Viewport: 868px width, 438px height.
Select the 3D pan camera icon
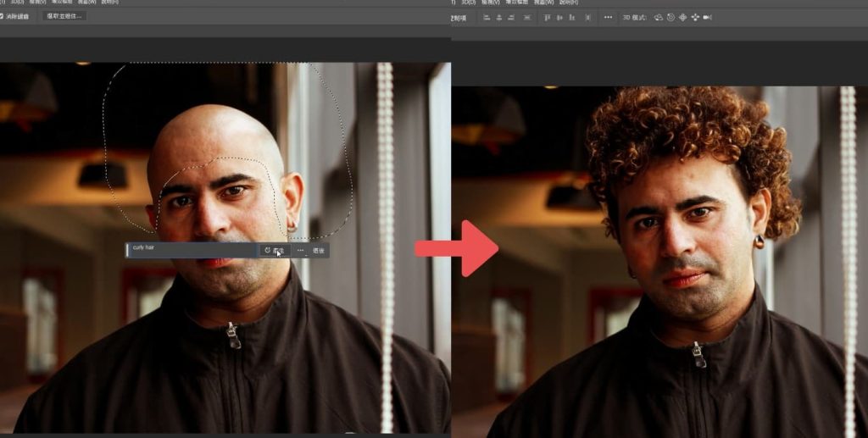[x=682, y=18]
